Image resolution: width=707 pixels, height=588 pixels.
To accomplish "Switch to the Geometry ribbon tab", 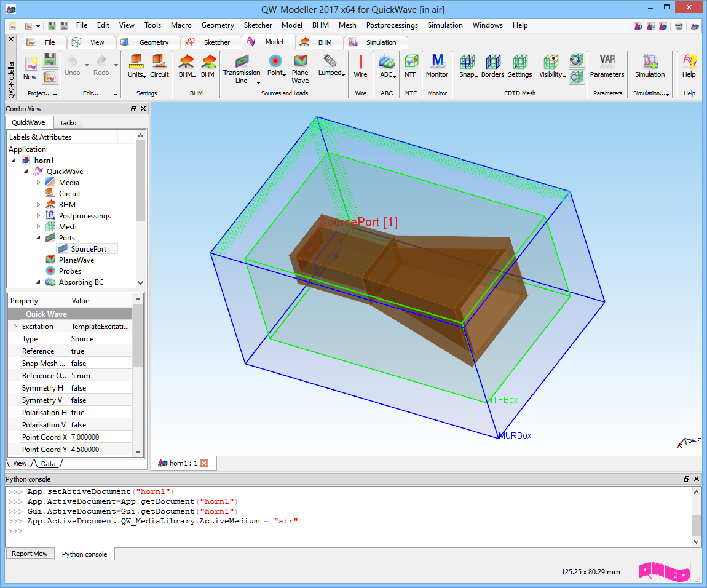I will 147,42.
